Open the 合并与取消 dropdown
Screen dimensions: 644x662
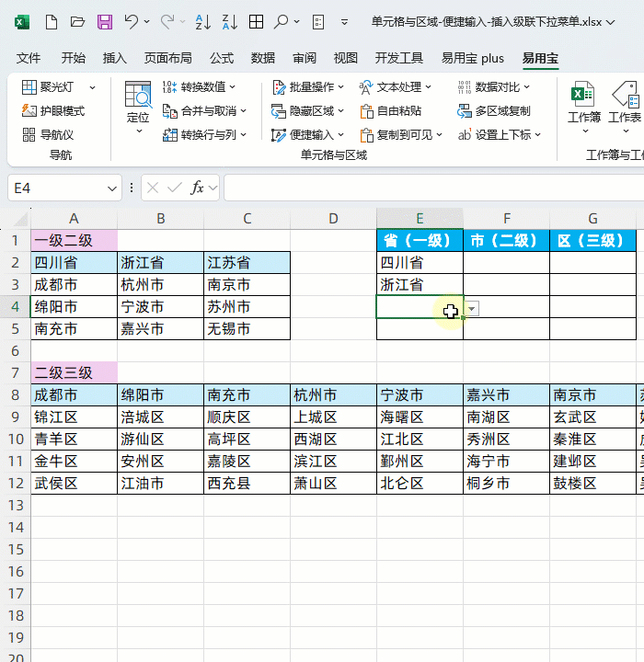pyautogui.click(x=204, y=111)
